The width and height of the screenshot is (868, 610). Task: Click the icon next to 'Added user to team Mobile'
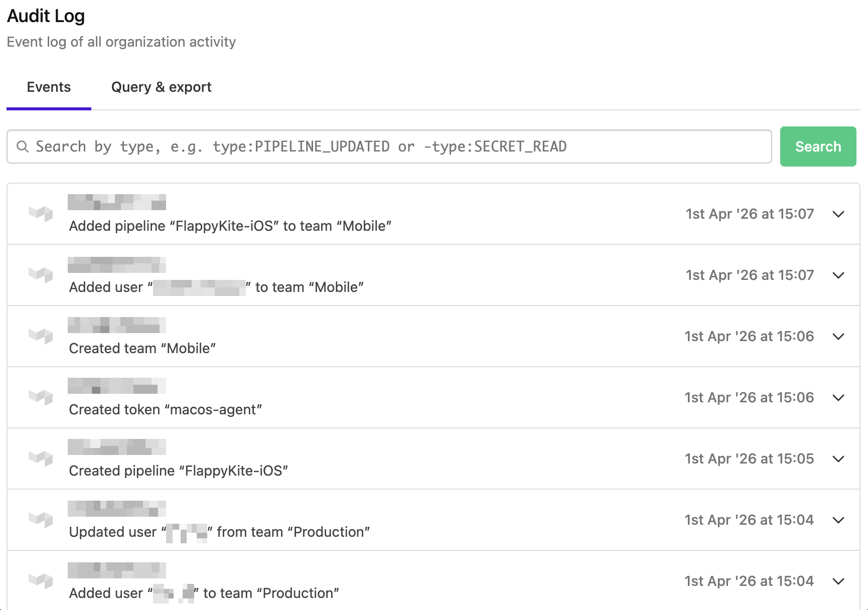point(41,275)
